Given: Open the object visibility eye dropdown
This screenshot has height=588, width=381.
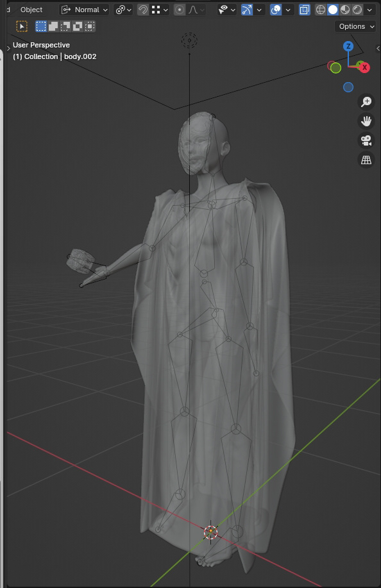Looking at the screenshot, I should pos(227,10).
